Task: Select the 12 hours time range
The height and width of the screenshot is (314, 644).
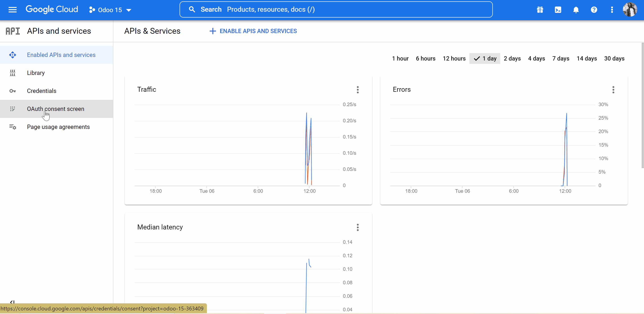Action: tap(454, 58)
